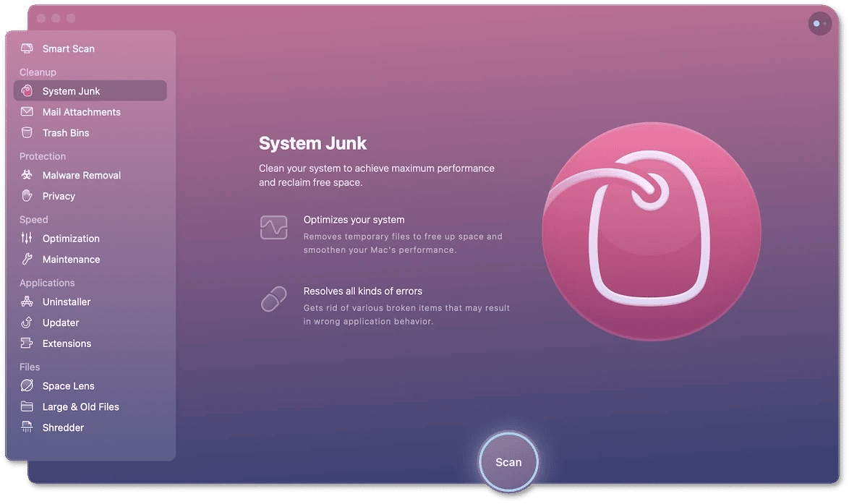Click the Large & Old Files folder icon

coord(27,406)
